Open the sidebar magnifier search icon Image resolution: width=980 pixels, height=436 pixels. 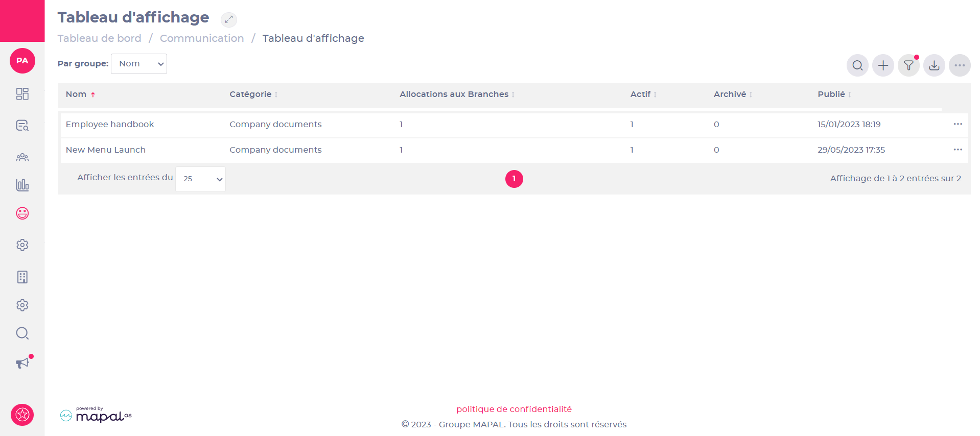click(x=22, y=333)
